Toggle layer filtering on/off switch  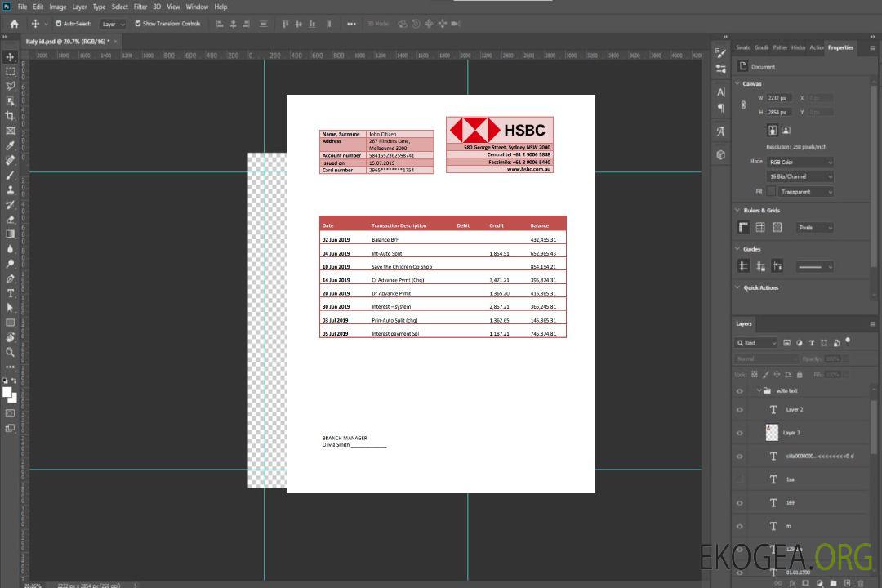pos(848,341)
